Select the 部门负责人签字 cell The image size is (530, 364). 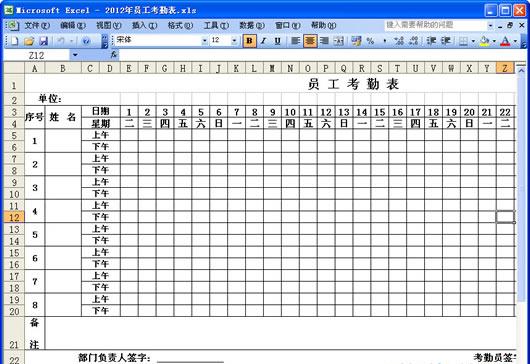click(x=114, y=357)
